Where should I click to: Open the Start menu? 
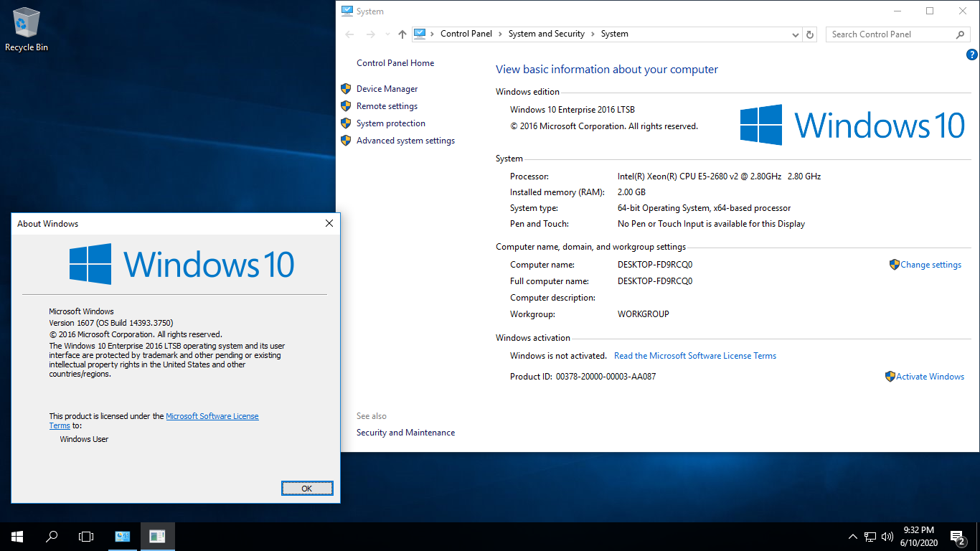(17, 536)
